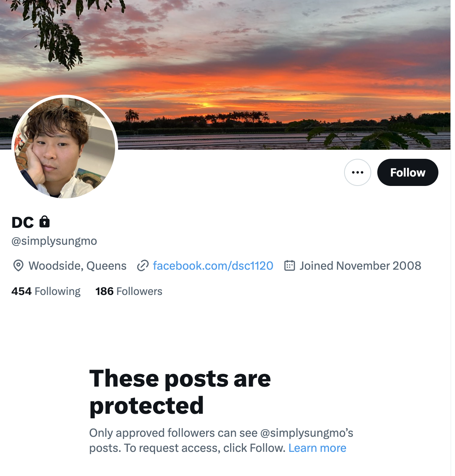
Task: Click the approved followers explanation text
Action: point(221,441)
